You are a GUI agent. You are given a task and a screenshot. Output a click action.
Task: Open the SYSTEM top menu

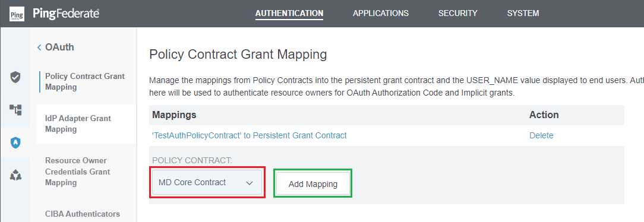tap(523, 13)
